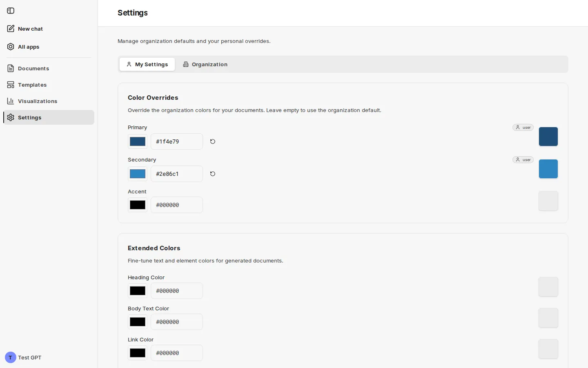Click the Secondary hex field #2e86c1
This screenshot has width=588, height=368.
pos(177,174)
